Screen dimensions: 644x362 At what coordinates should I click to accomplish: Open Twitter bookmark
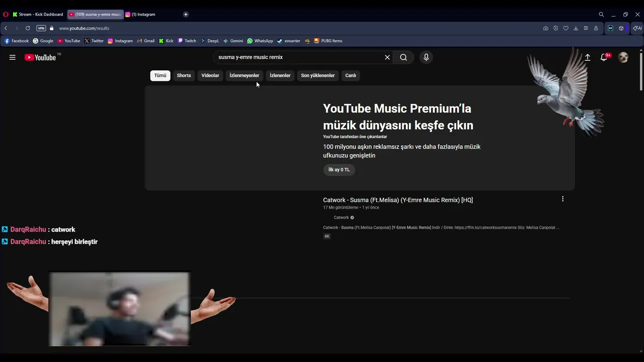click(x=94, y=41)
